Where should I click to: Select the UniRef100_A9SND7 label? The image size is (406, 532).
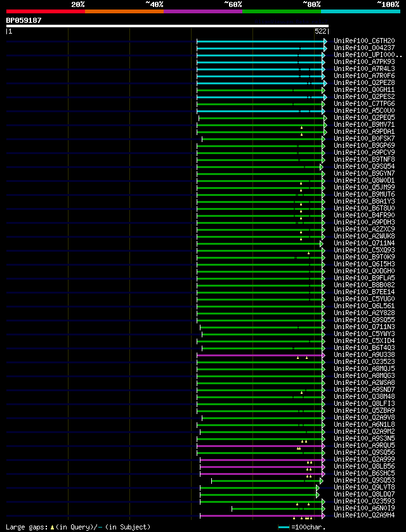tap(364, 389)
